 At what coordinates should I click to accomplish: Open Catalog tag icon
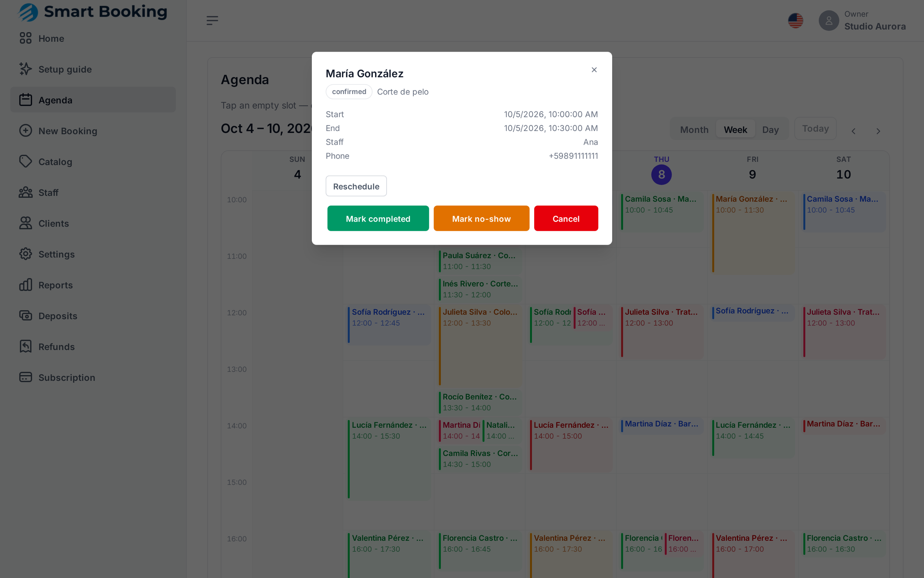pos(26,162)
